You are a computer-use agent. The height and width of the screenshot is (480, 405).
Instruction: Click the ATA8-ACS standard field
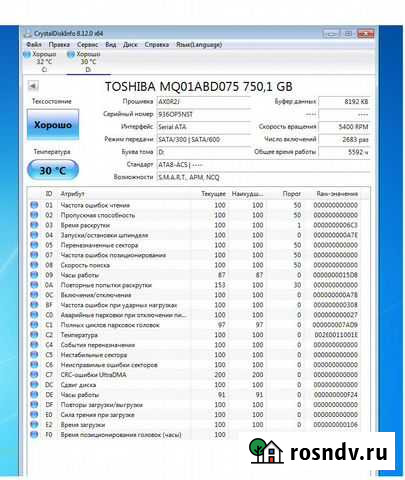coord(263,165)
